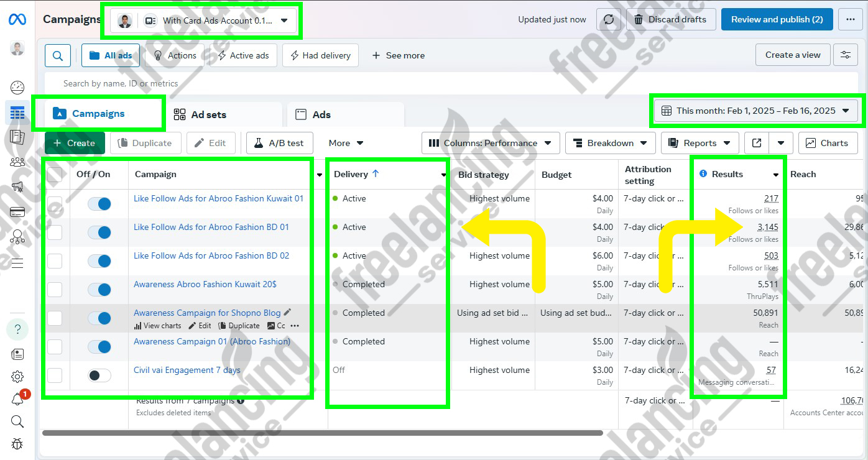868x460 pixels.
Task: Open Delivery column header dropdown arrow
Action: coord(443,175)
